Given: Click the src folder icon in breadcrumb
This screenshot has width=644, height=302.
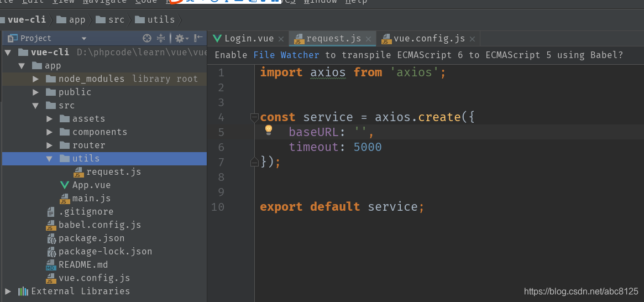Looking at the screenshot, I should pyautogui.click(x=101, y=20).
